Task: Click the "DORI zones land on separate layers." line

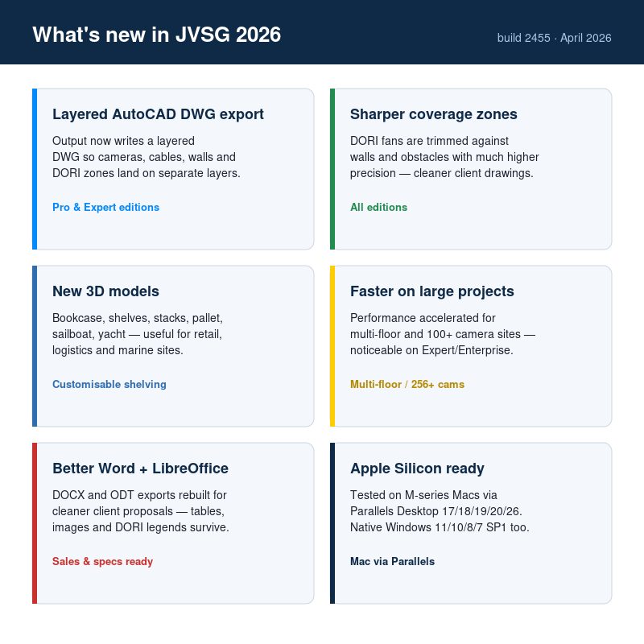Action: tap(147, 173)
